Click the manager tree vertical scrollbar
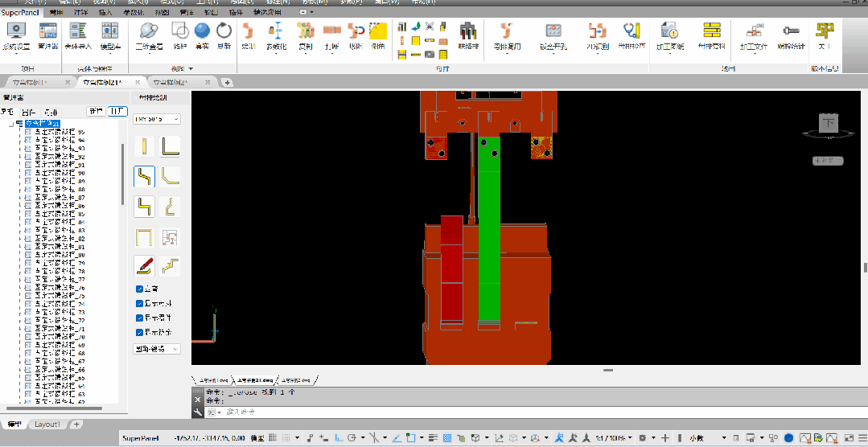Screen dimensions: 868x447 [x=122, y=174]
